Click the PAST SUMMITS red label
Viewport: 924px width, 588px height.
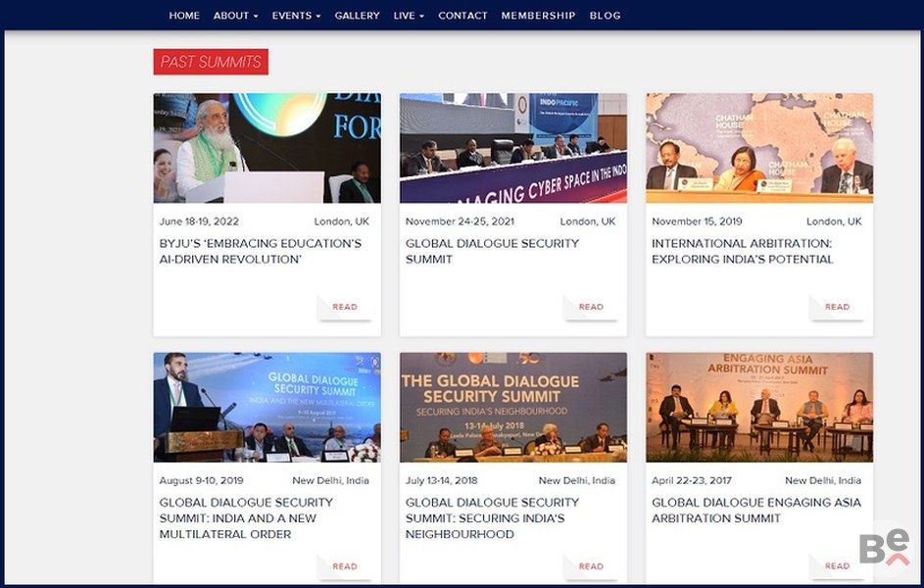(211, 62)
